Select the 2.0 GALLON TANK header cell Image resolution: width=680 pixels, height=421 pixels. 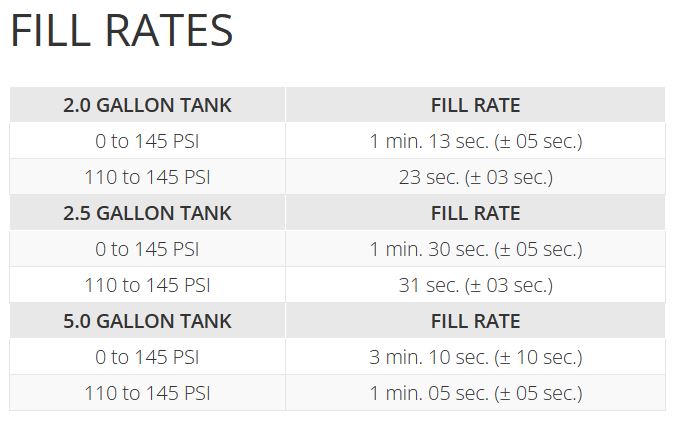[x=147, y=105]
